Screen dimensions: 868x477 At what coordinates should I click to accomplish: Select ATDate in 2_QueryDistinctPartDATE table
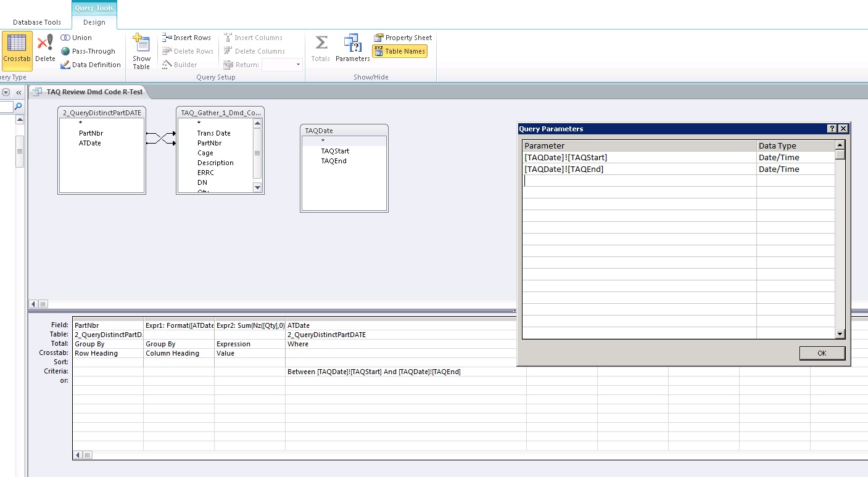pyautogui.click(x=89, y=143)
